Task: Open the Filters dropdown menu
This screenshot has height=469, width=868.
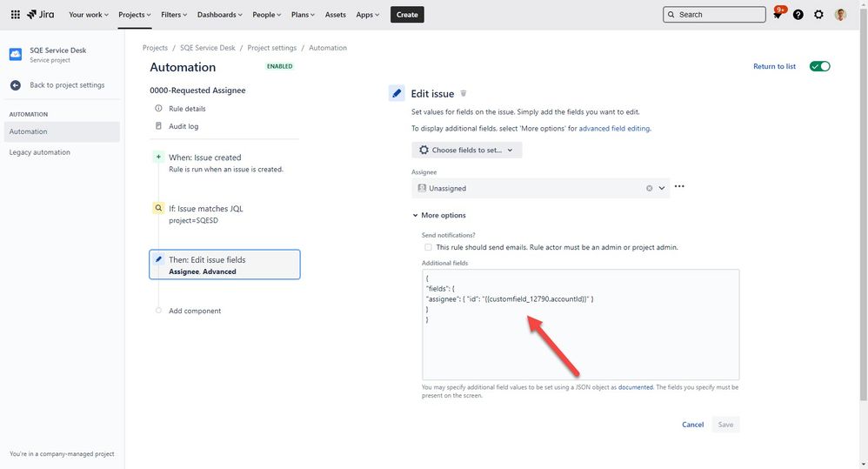Action: coord(174,15)
